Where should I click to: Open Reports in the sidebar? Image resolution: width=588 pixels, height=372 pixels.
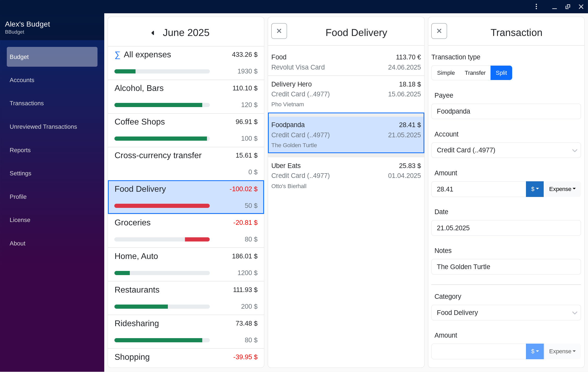pyautogui.click(x=52, y=150)
